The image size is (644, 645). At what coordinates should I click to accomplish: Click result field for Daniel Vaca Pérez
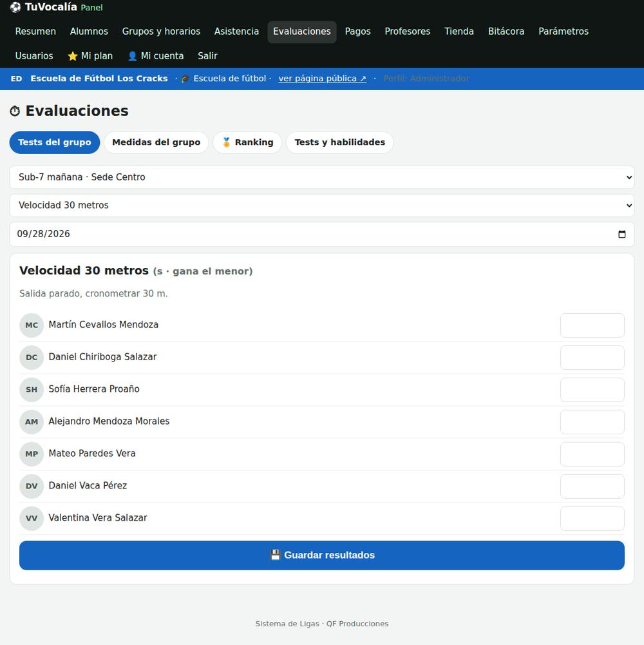tap(592, 486)
